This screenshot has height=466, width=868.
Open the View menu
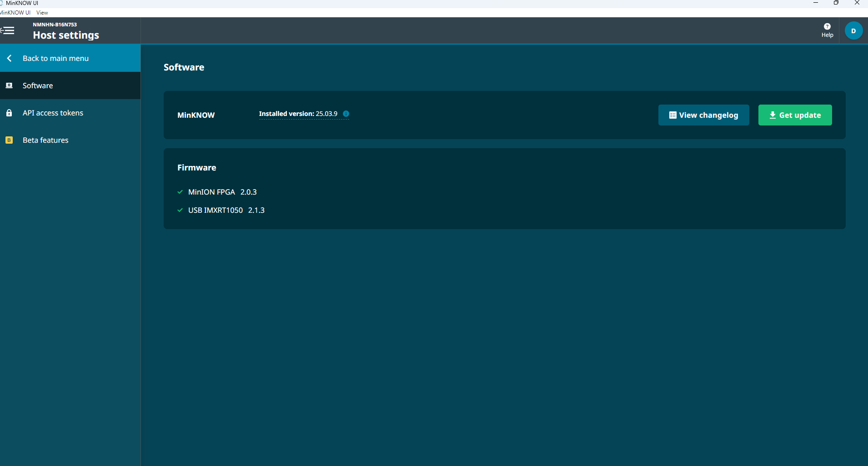[42, 13]
